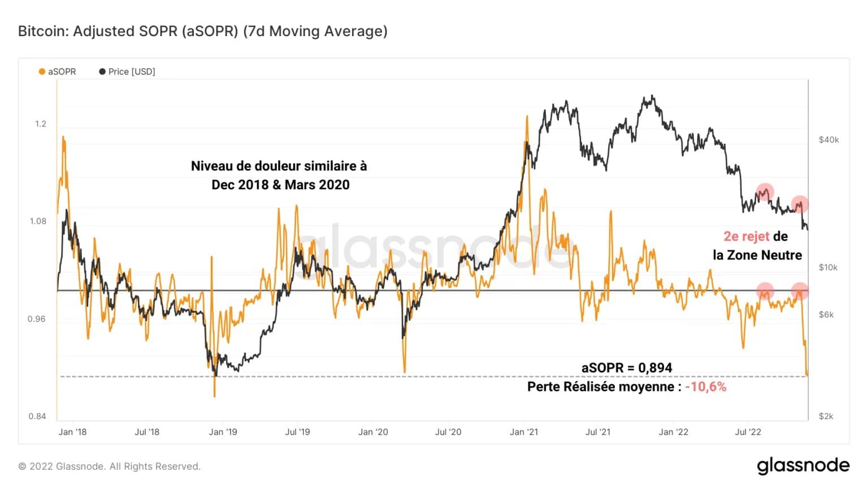
Task: Click the chart title Bitcoin Adjusted SOPR
Action: coord(203,31)
